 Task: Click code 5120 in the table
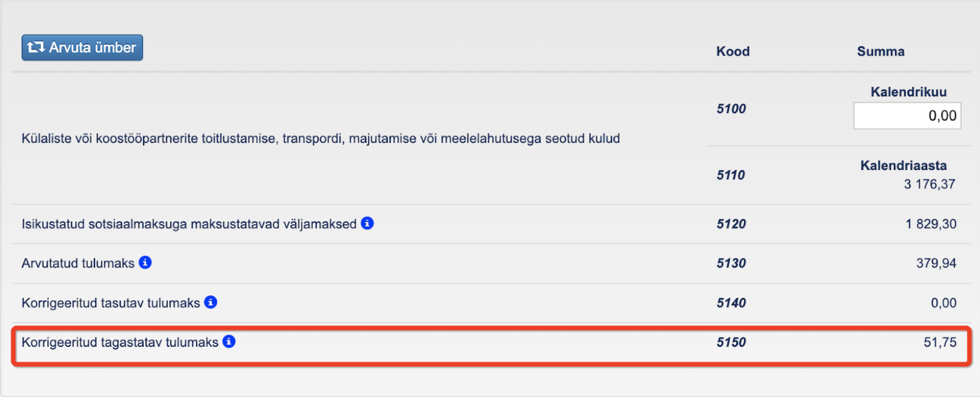[731, 224]
